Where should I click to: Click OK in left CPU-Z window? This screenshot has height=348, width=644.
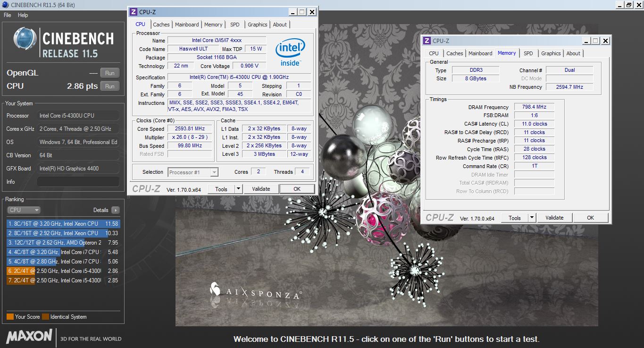pyautogui.click(x=297, y=189)
